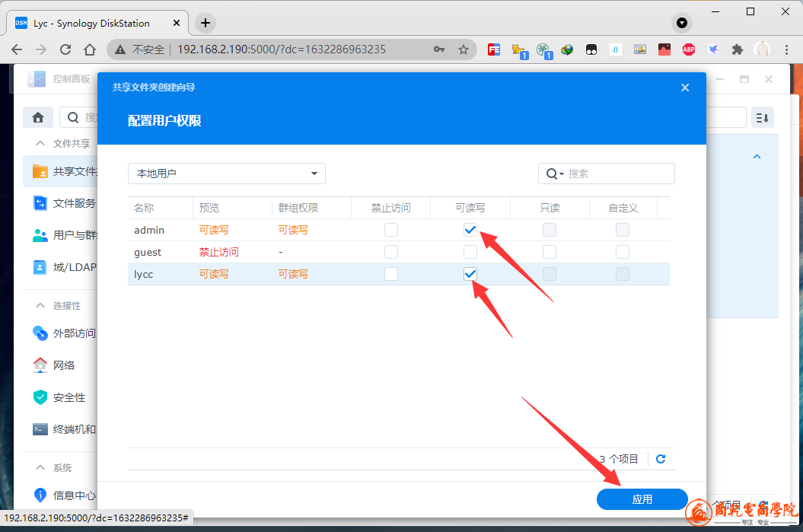
Task: Sort by the 名称 column header
Action: pyautogui.click(x=145, y=208)
